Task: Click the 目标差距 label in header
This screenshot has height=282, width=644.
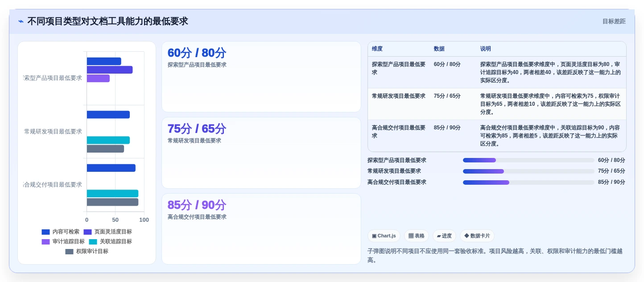Action: click(614, 21)
